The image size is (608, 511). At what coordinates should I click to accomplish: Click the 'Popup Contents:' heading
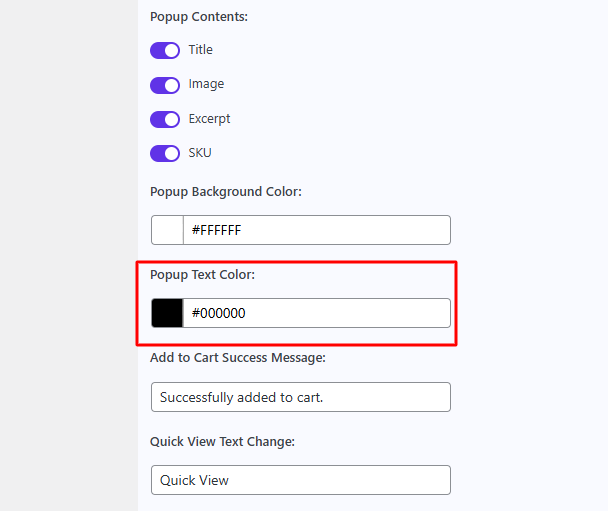click(x=198, y=17)
